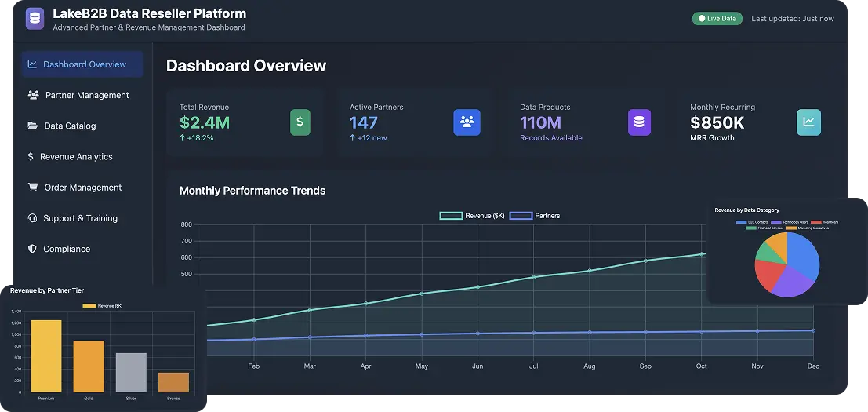This screenshot has height=412, width=868.
Task: Click the 147 Active Partners value
Action: 363,122
